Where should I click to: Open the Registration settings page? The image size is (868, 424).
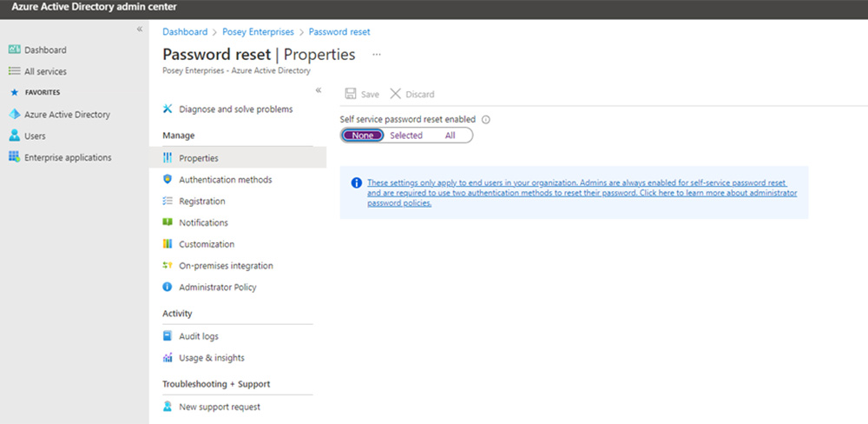click(202, 202)
